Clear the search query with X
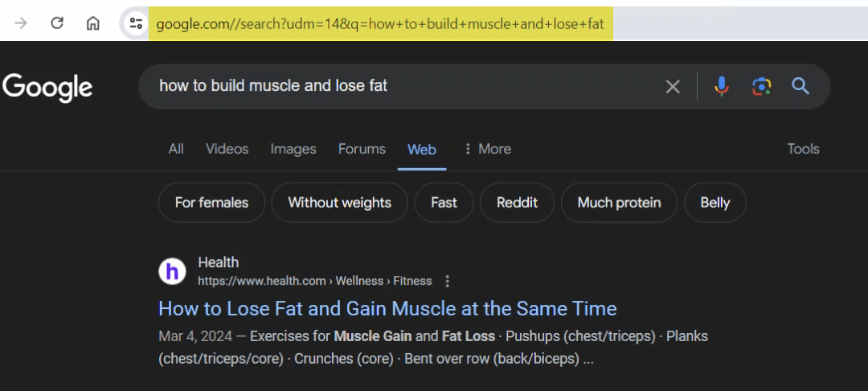The image size is (868, 391). [x=673, y=86]
